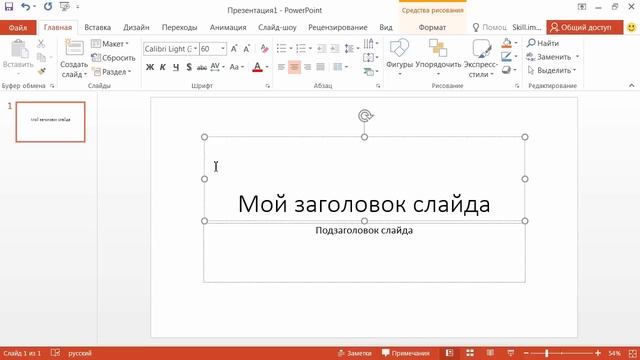
Task: Click the Cut scissors icon
Action: [x=41, y=44]
